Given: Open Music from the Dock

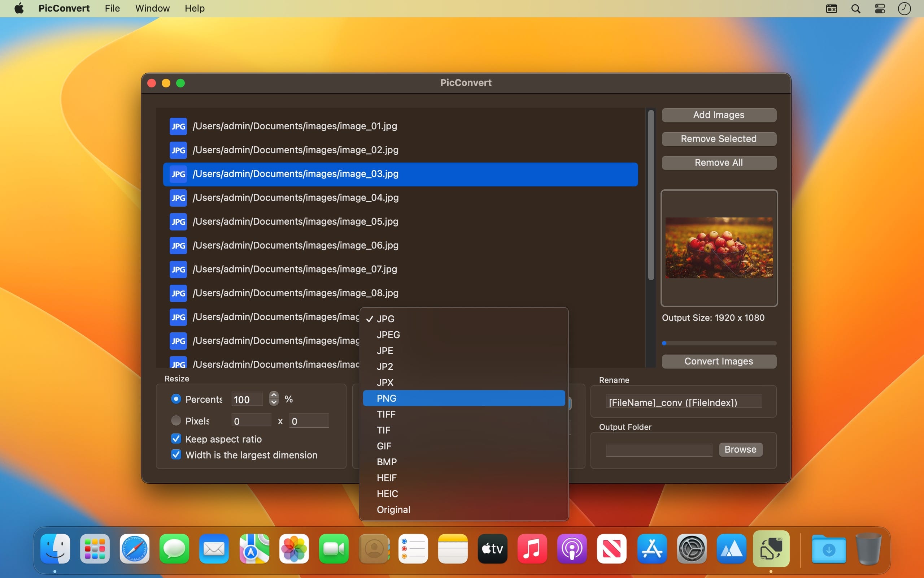Looking at the screenshot, I should click(532, 549).
